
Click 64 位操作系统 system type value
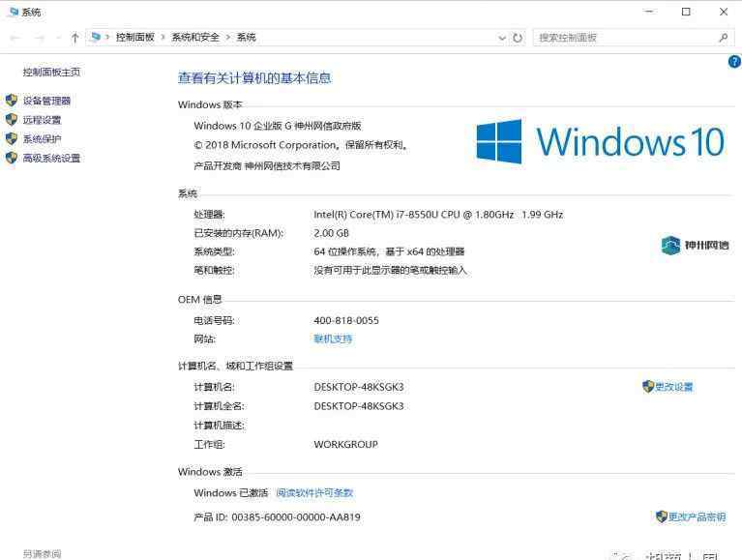tap(389, 251)
